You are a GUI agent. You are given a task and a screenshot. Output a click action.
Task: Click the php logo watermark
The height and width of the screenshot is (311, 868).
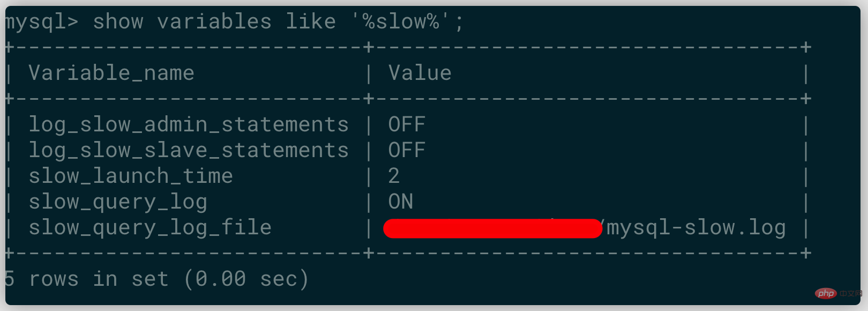826,293
